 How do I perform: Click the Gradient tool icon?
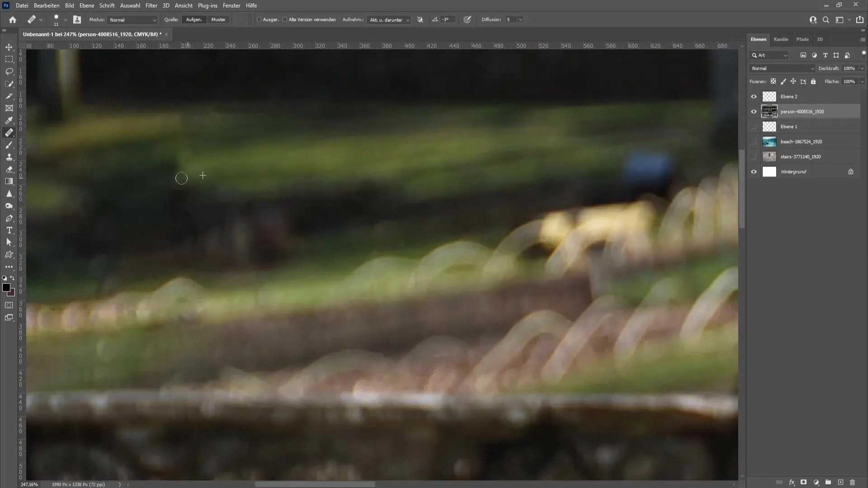pos(9,181)
